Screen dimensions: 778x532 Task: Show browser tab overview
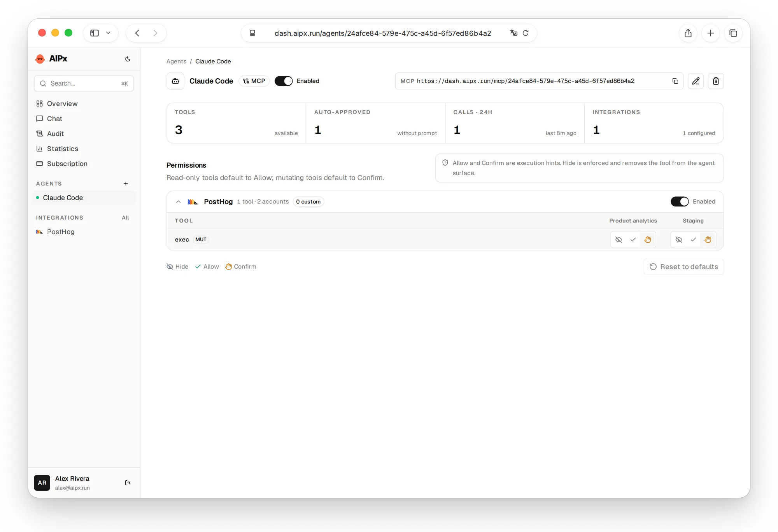click(733, 33)
